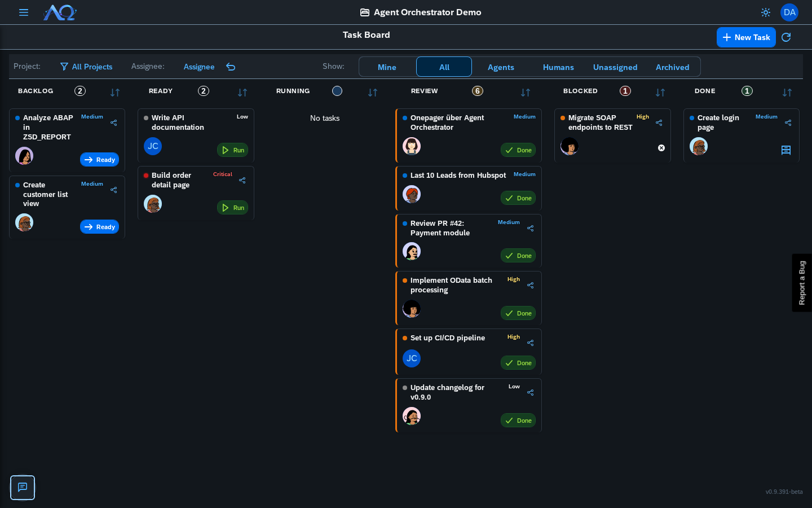The height and width of the screenshot is (508, 812).
Task: Open the Assignee filter dropdown
Action: pyautogui.click(x=199, y=67)
